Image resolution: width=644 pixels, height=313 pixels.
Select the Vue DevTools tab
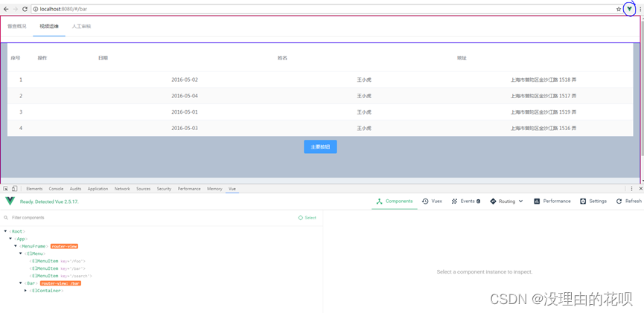232,189
